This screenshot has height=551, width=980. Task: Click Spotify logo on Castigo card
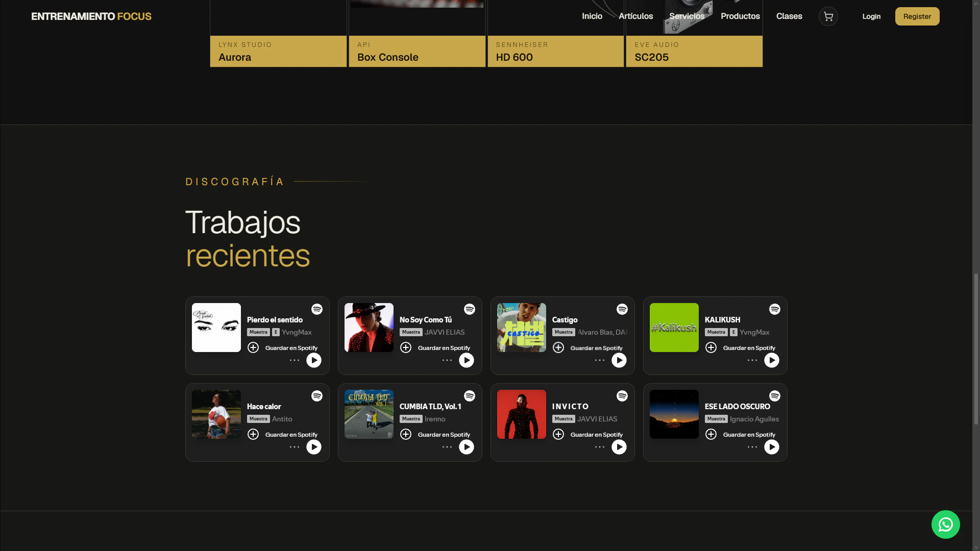622,309
